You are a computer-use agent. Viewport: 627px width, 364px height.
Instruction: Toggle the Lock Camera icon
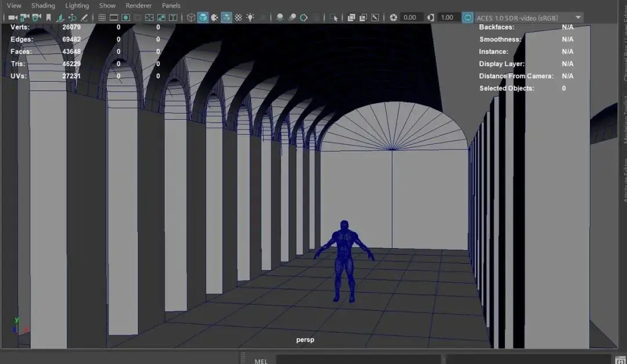point(25,17)
